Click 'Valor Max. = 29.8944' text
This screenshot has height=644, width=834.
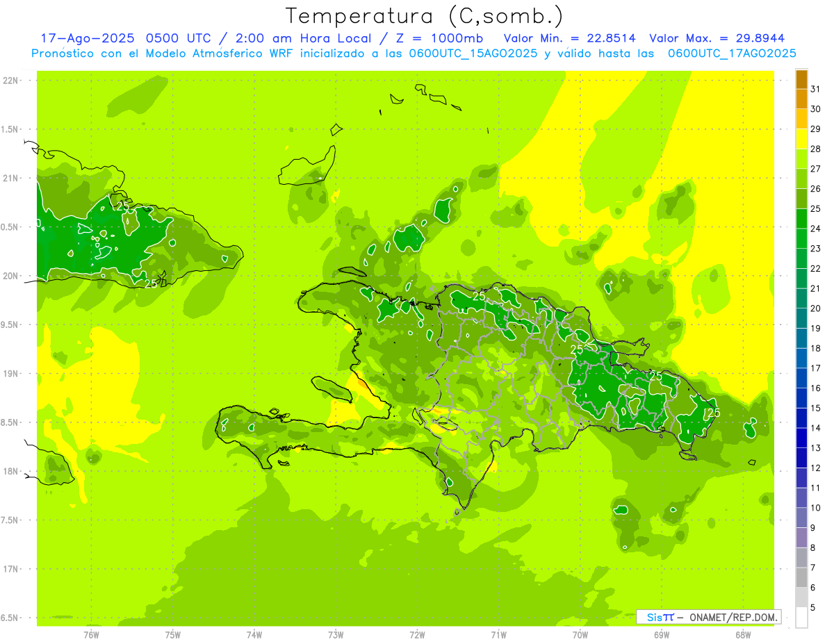(717, 38)
